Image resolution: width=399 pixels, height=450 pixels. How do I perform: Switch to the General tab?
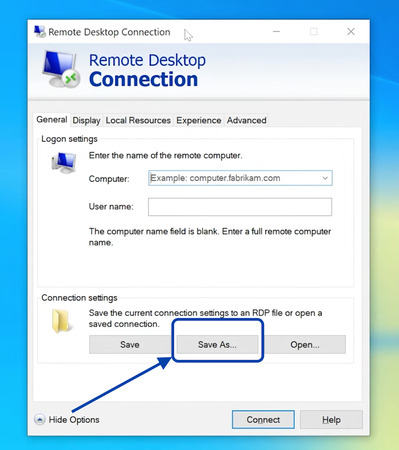pyautogui.click(x=52, y=120)
